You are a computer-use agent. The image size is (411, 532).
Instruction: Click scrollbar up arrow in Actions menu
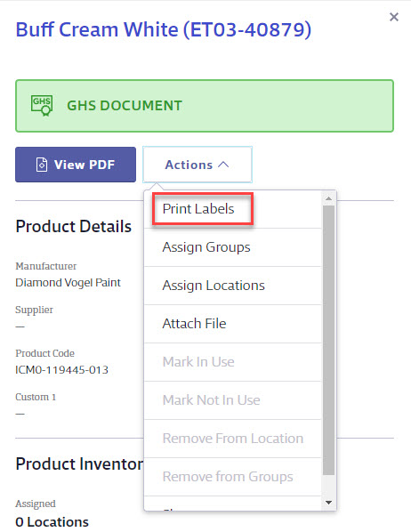point(328,198)
